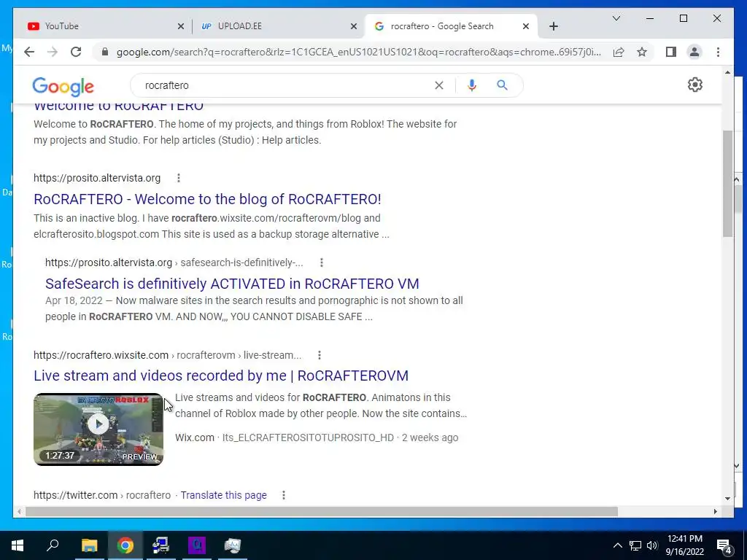Open the 12:41 PM clock calendar
Screen dimensions: 747x560
pyautogui.click(x=684, y=545)
